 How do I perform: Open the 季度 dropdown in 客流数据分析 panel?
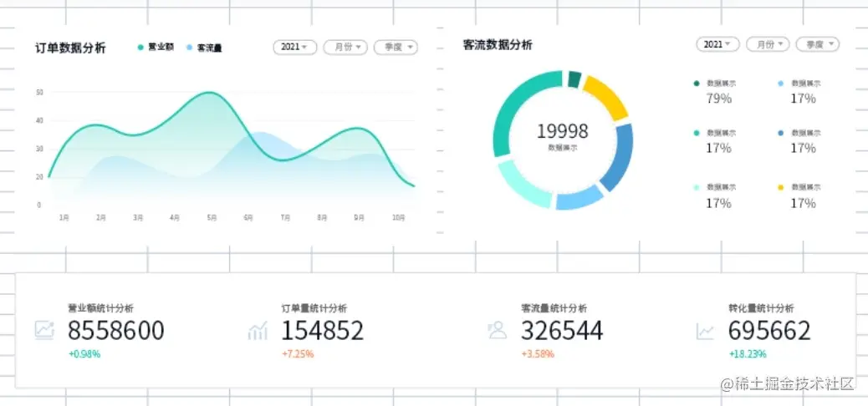[x=818, y=44]
